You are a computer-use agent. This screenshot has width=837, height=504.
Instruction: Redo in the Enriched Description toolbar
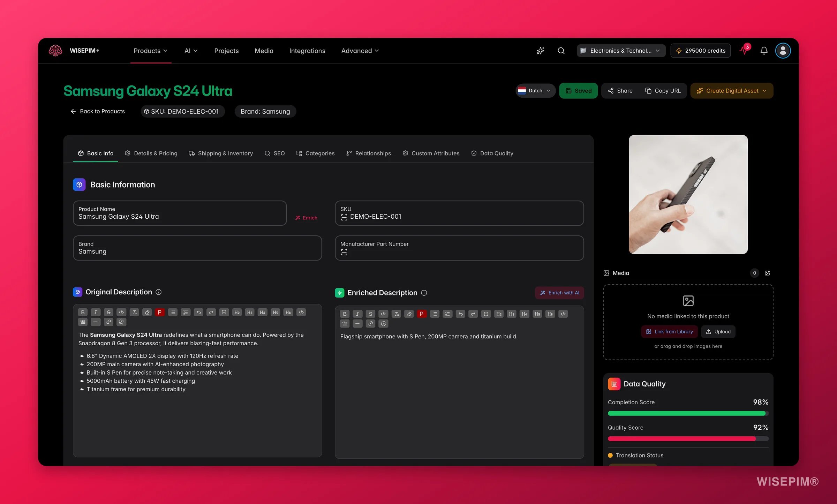click(x=473, y=314)
